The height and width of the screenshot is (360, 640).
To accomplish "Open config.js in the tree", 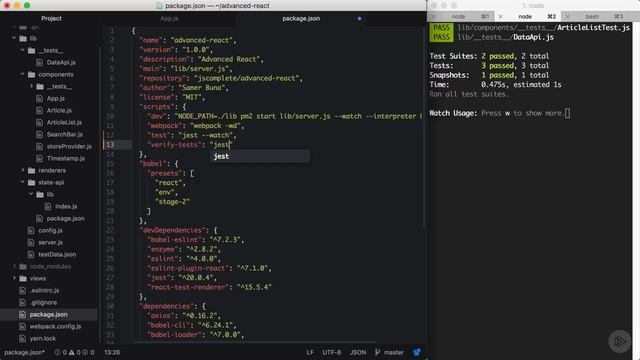I will [x=50, y=230].
